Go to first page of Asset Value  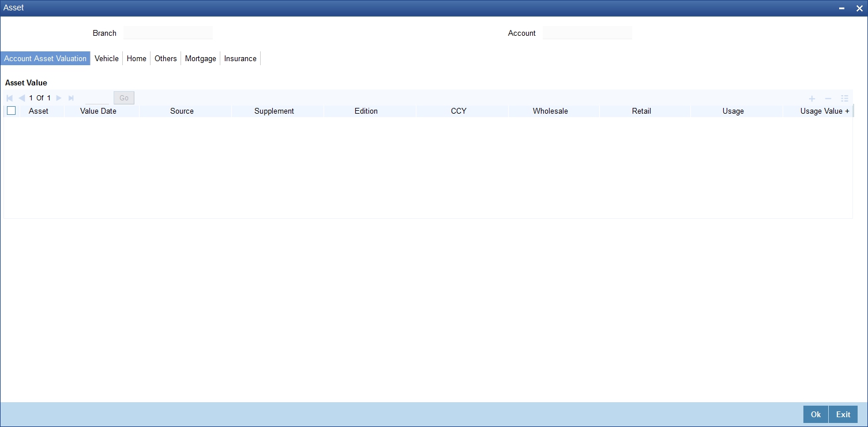coord(9,98)
